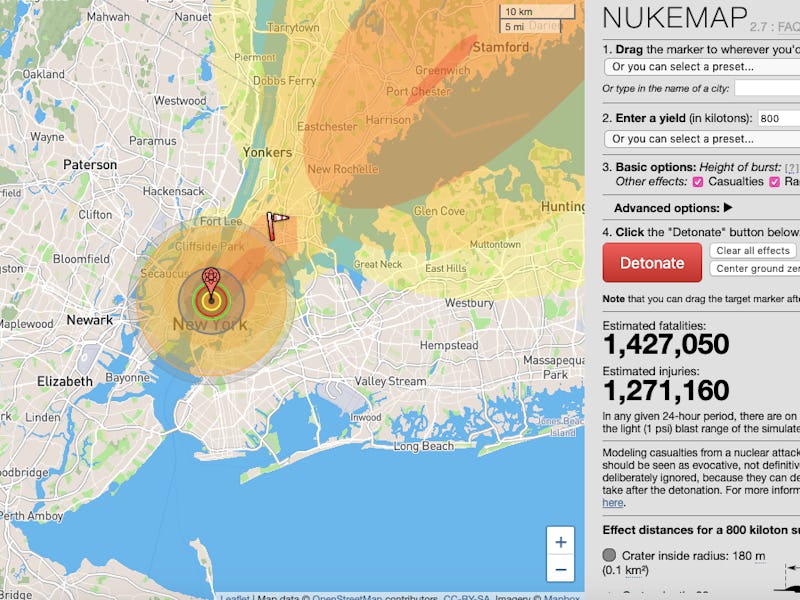This screenshot has width=800, height=600.
Task: Click the city name input field
Action: tap(766, 88)
